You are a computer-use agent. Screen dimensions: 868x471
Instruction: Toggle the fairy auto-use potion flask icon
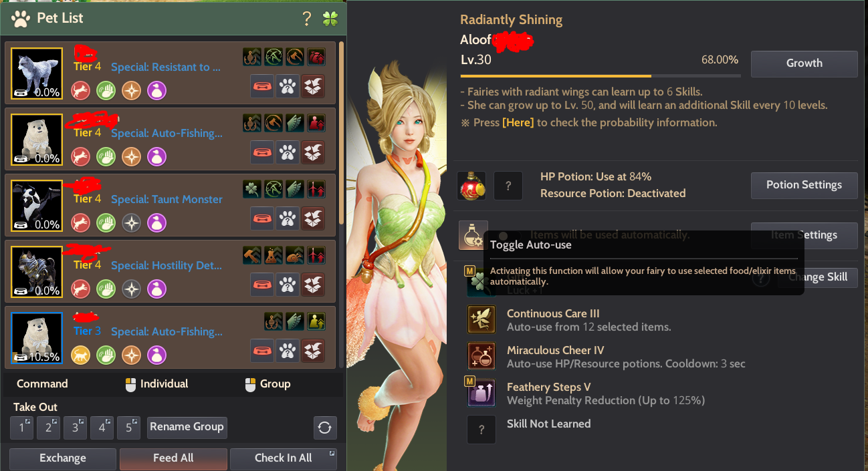[473, 236]
